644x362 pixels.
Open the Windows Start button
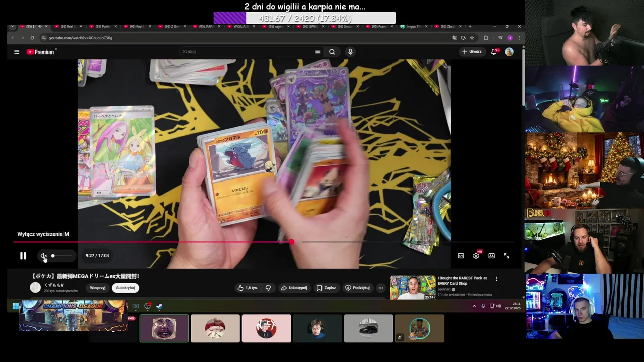[16, 306]
